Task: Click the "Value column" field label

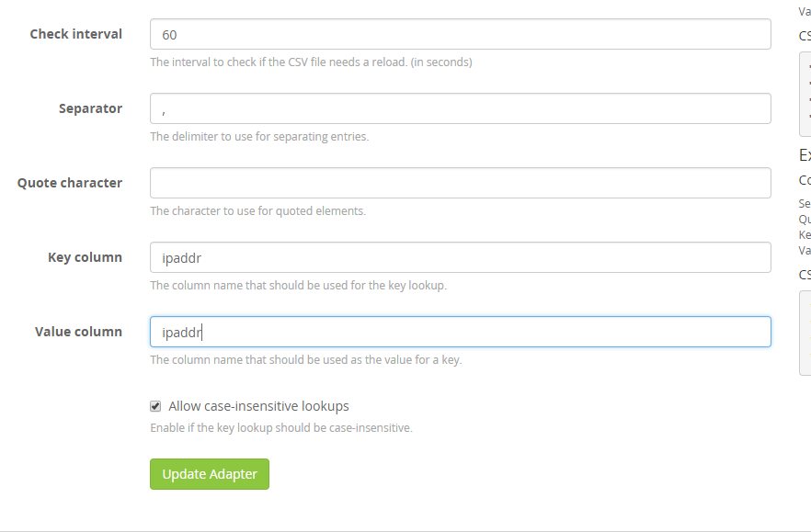Action: tap(78, 332)
